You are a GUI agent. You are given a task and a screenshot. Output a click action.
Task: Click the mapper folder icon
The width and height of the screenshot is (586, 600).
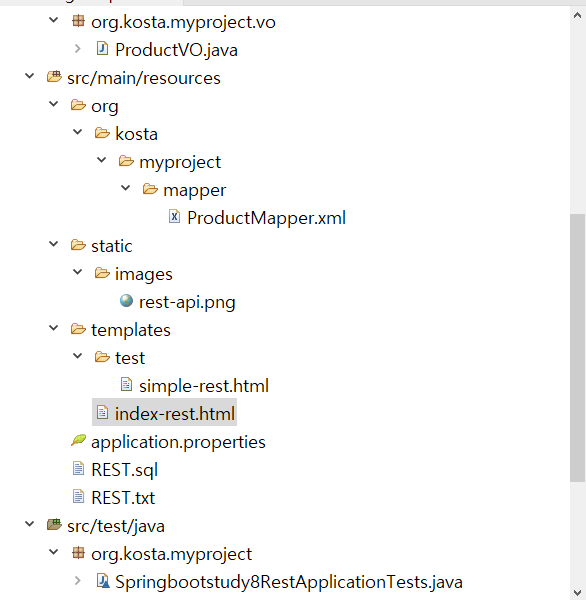point(150,189)
